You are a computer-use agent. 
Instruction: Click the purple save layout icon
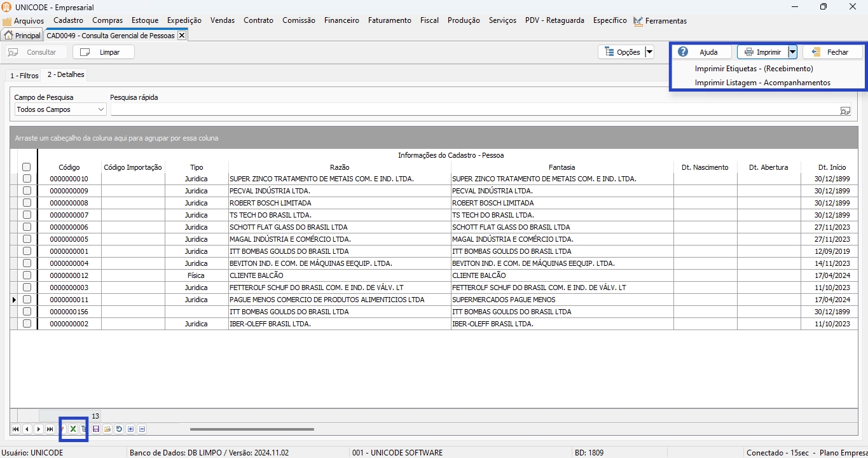(x=96, y=429)
